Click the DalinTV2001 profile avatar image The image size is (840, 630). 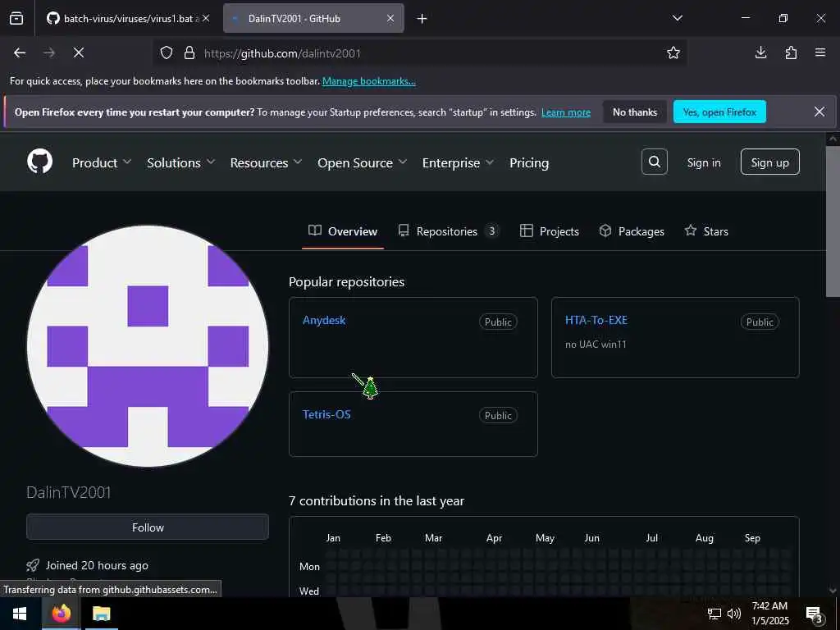click(148, 346)
